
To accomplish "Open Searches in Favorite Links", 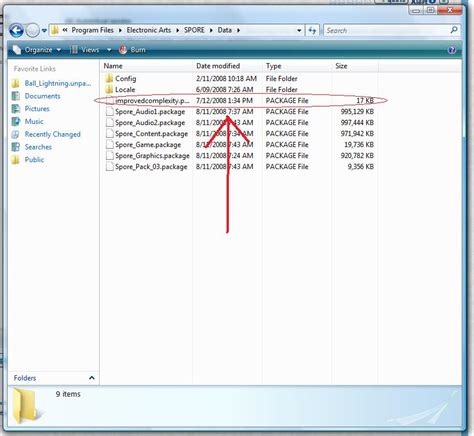I will [x=38, y=147].
